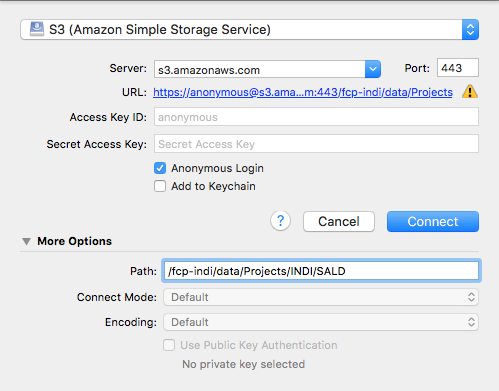Screen dimensions: 499x391
Task: Toggle Use Public Key Authentication checkbox
Action: [x=169, y=345]
